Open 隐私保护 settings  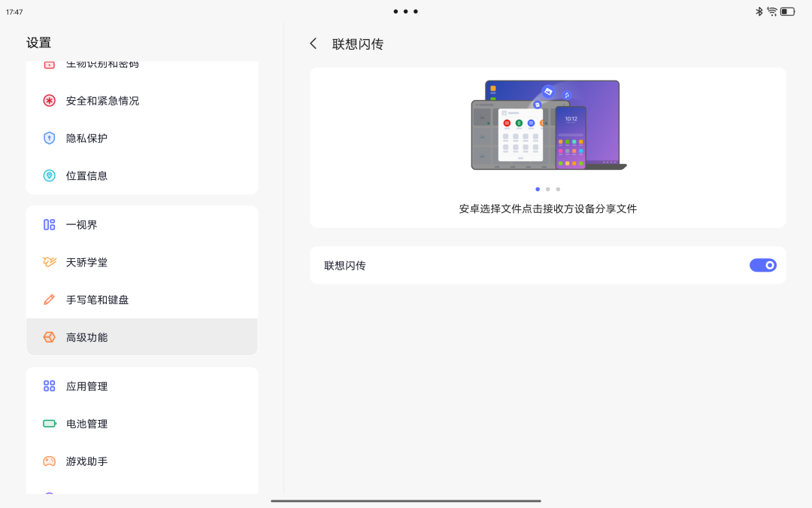point(142,138)
